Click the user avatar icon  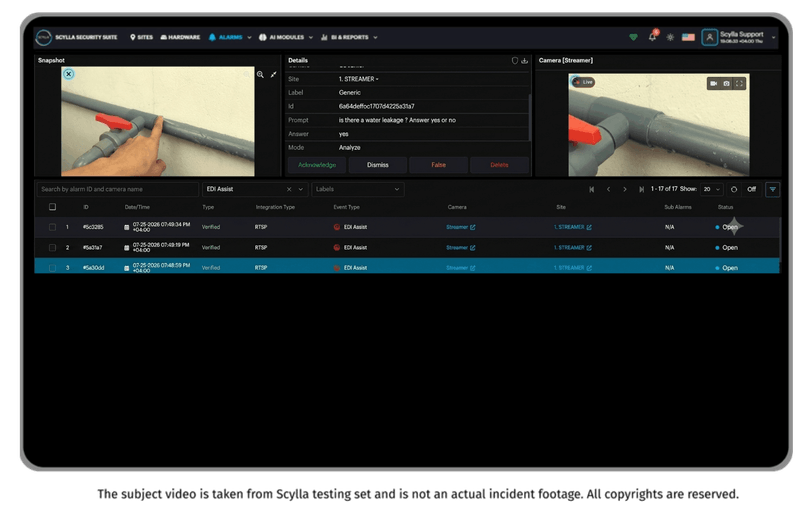[709, 37]
